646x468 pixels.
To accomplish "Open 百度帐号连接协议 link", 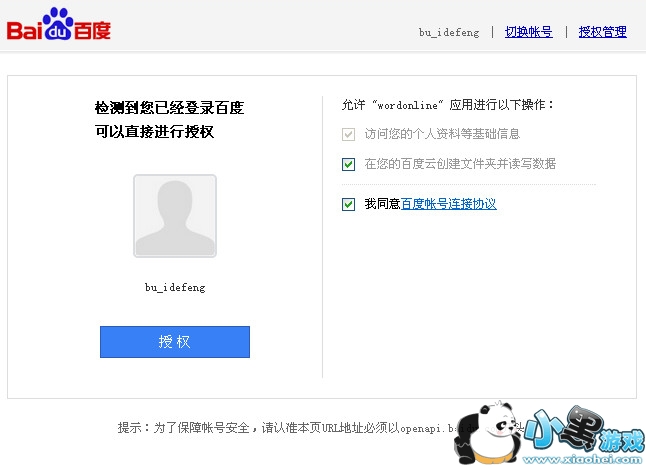I will (449, 204).
